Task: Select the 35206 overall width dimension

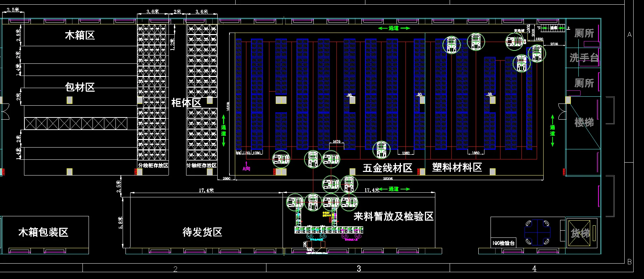Action: click(x=388, y=178)
